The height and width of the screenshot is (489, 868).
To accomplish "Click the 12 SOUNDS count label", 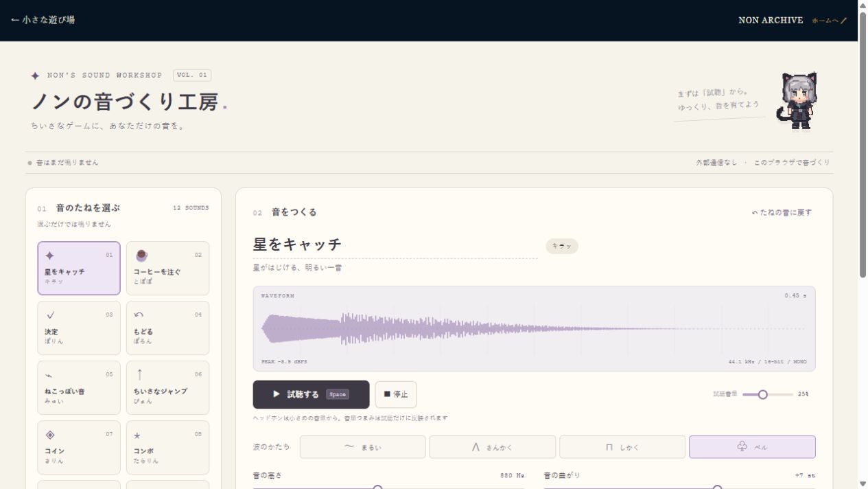I will click(191, 207).
